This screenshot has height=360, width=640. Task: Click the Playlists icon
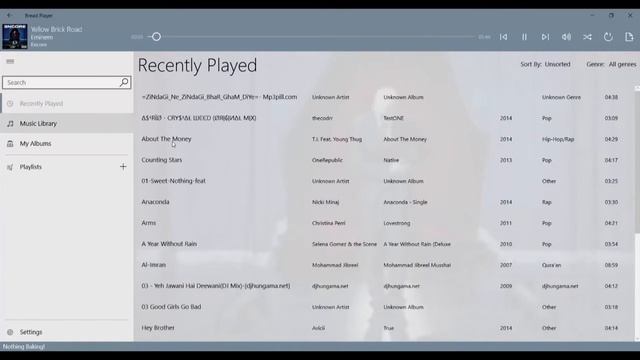[10, 167]
